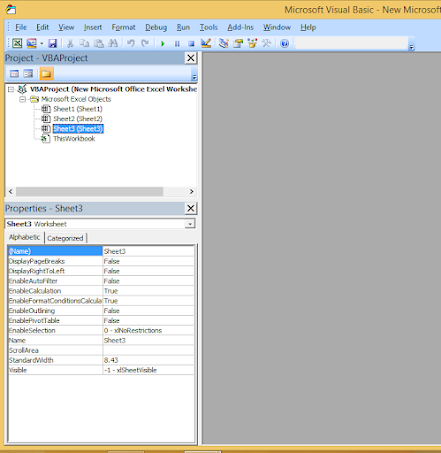Click the Break pause icon
The width and height of the screenshot is (441, 453).
pyautogui.click(x=177, y=44)
